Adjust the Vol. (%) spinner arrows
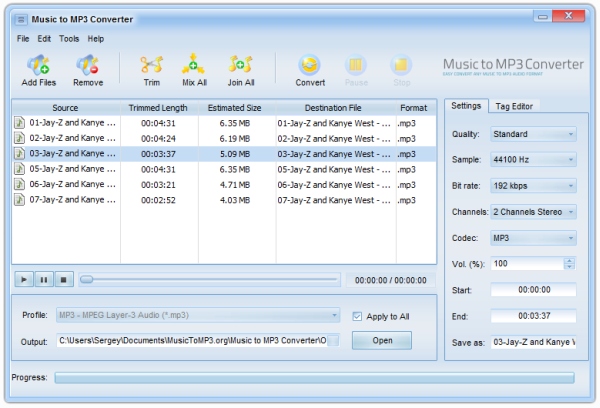This screenshot has height=408, width=600. click(x=569, y=263)
